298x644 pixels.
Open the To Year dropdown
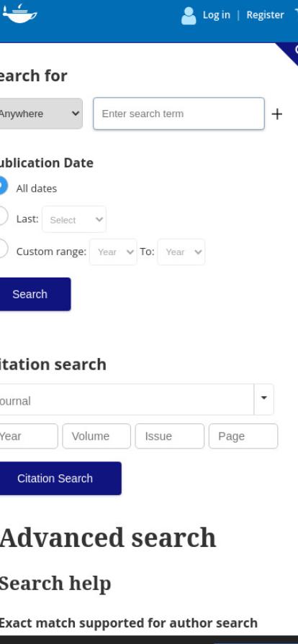pos(181,252)
